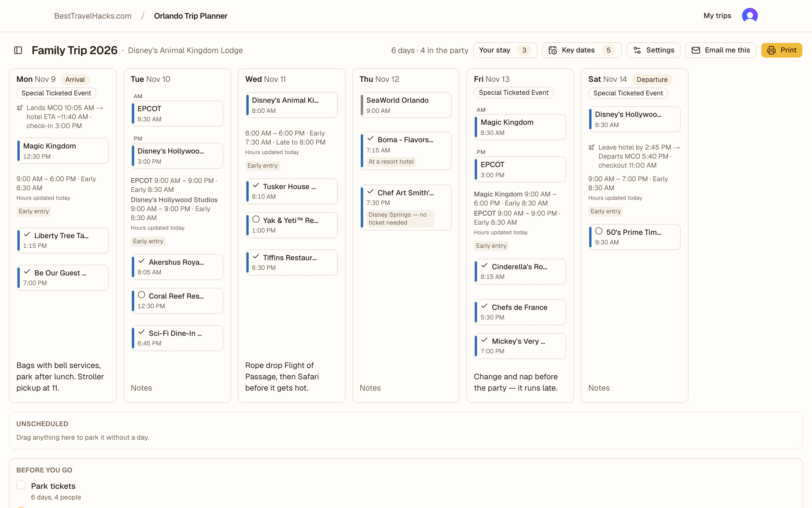Screen dimensions: 812x508
Task: Click Special Ticketed Event on Sat Nov 14
Action: (x=628, y=93)
